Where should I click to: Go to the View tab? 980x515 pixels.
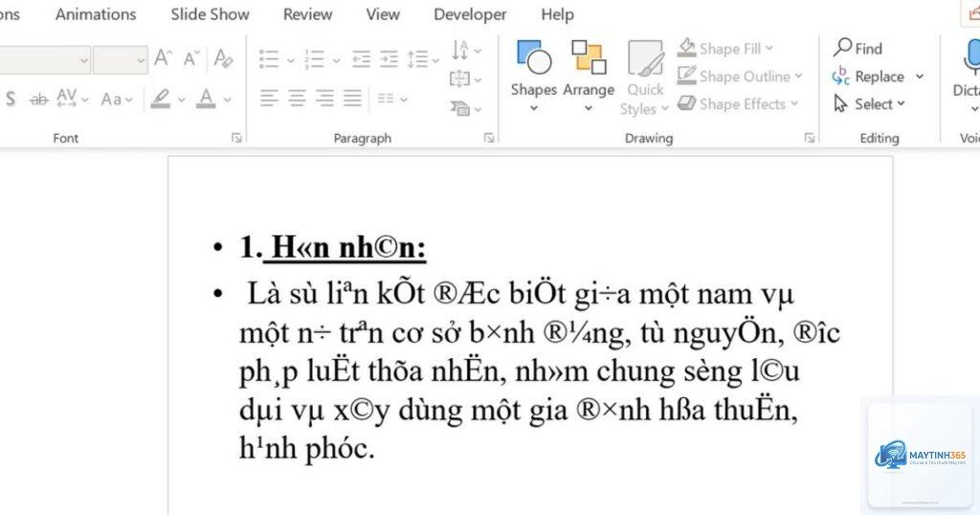tap(383, 14)
